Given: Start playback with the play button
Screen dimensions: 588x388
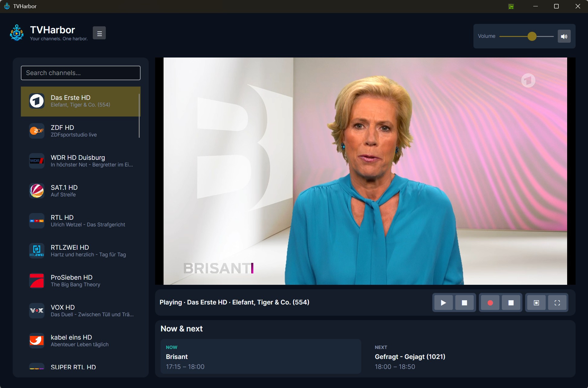Looking at the screenshot, I should (x=443, y=303).
